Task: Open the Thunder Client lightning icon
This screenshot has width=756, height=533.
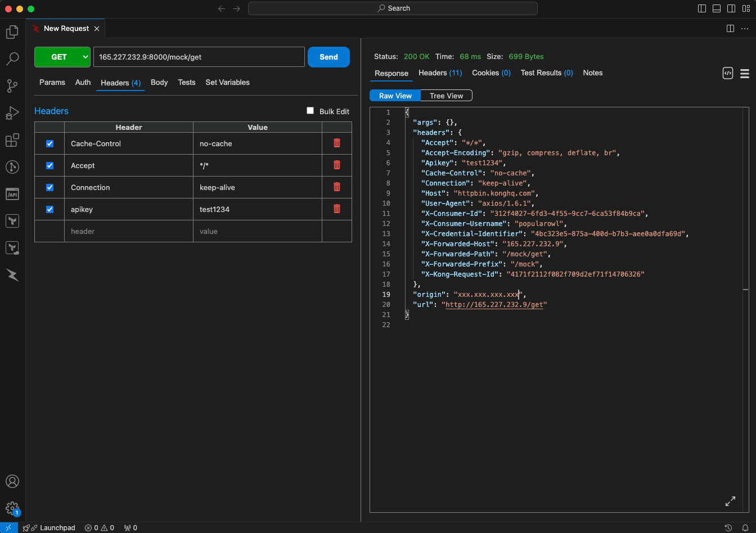Action: (12, 275)
